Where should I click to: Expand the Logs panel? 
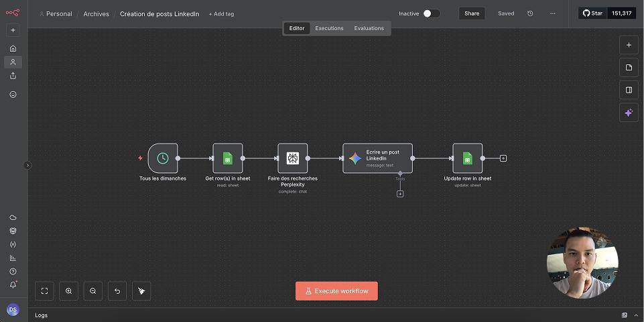(624, 315)
